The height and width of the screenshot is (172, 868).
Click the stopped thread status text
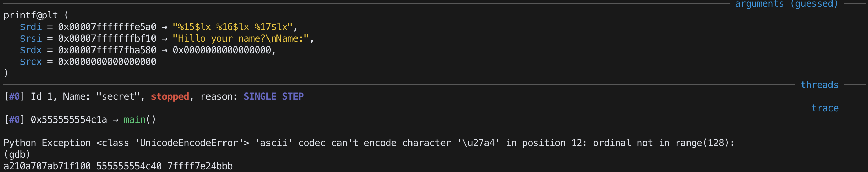point(170,97)
